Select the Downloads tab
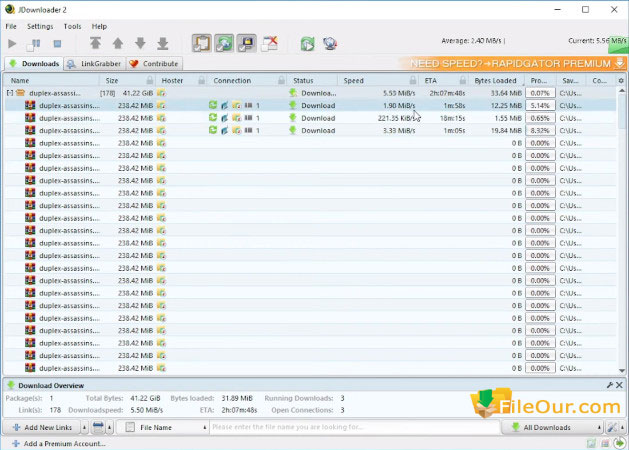The image size is (629, 450). (x=34, y=64)
